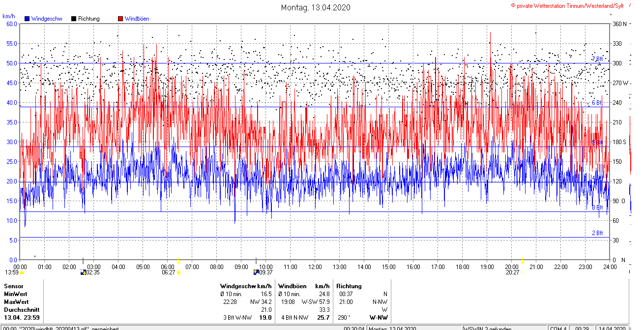Screen dimensions: 644x330
Task: Click the km/h axis unit label
Action: [x=9, y=16]
